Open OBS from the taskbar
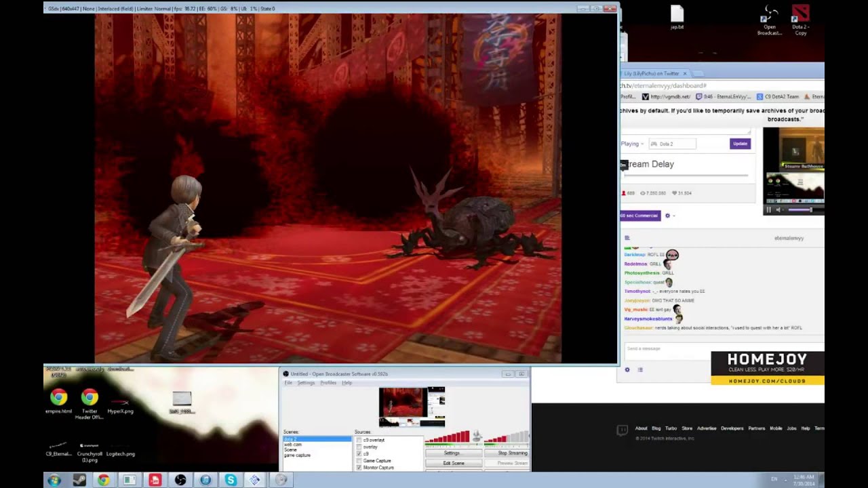 [x=180, y=480]
